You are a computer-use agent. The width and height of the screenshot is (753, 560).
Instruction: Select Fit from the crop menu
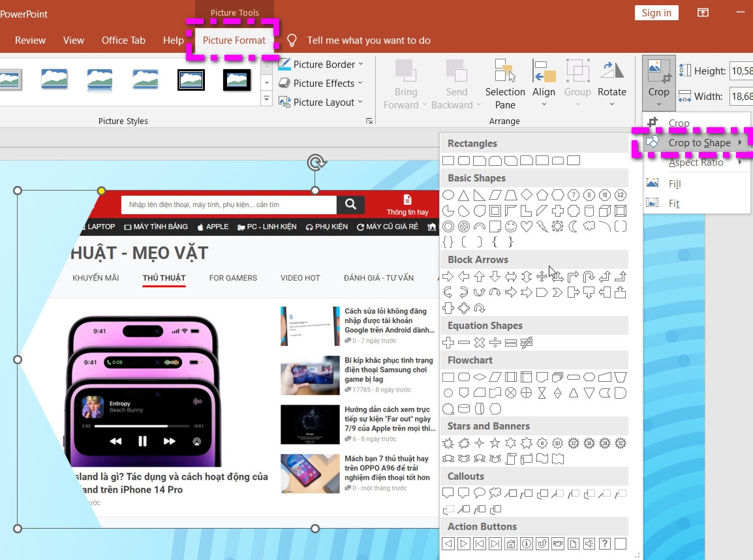pos(674,203)
